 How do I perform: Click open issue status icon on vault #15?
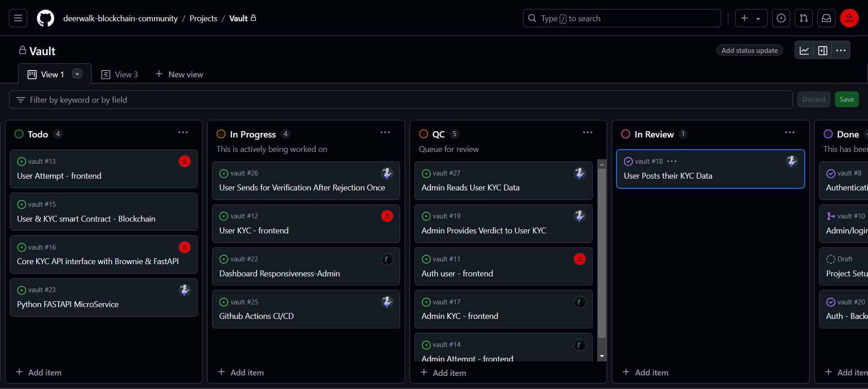(21, 204)
